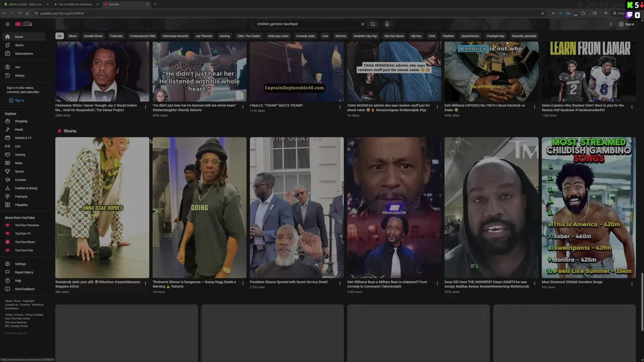Open options for Somebody stole short
This screenshot has width=644, height=362.
click(x=145, y=283)
